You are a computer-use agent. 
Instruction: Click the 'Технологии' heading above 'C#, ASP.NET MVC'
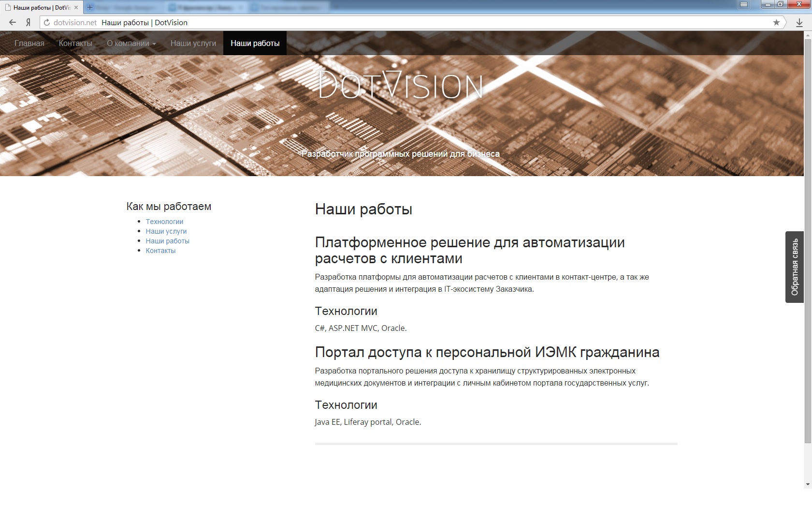(346, 311)
